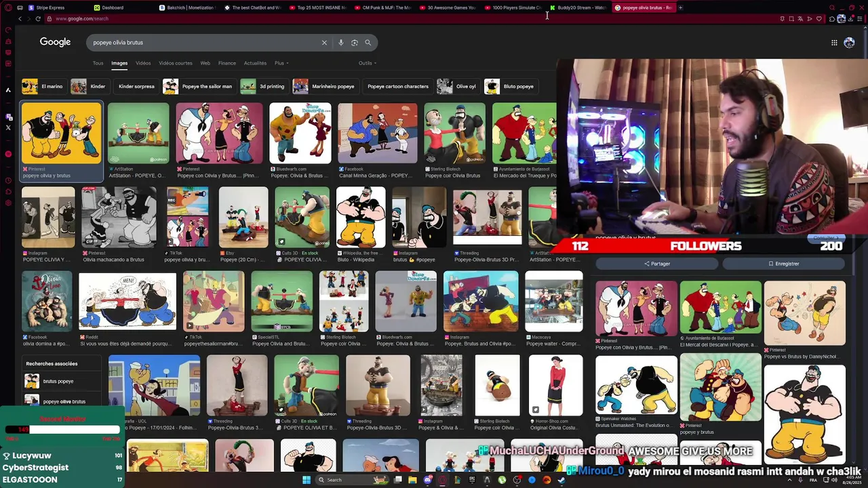Open Google Lens image search icon
The height and width of the screenshot is (488, 868).
click(x=355, y=43)
